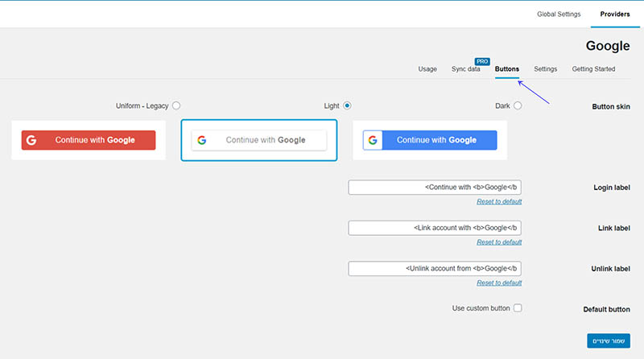Image resolution: width=644 pixels, height=359 pixels.
Task: Click the Dark text label
Action: coord(502,106)
